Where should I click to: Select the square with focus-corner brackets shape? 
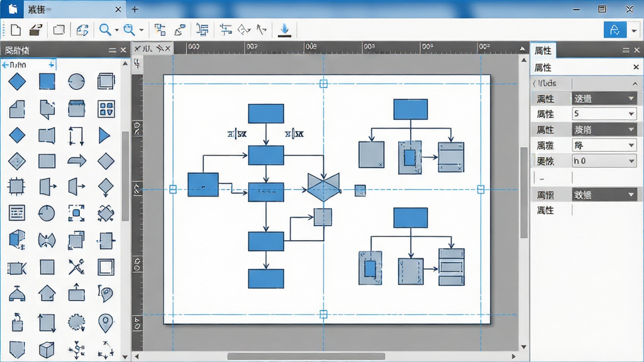[x=76, y=213]
